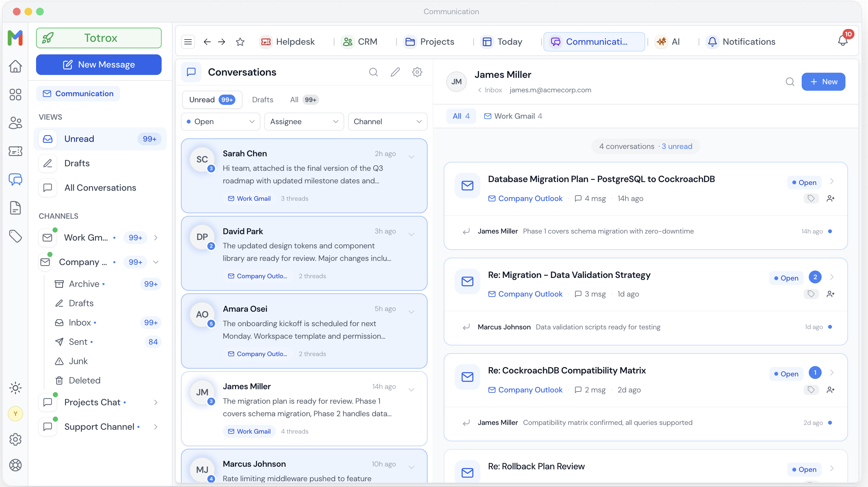
Task: Open the Archive folder
Action: click(108, 284)
